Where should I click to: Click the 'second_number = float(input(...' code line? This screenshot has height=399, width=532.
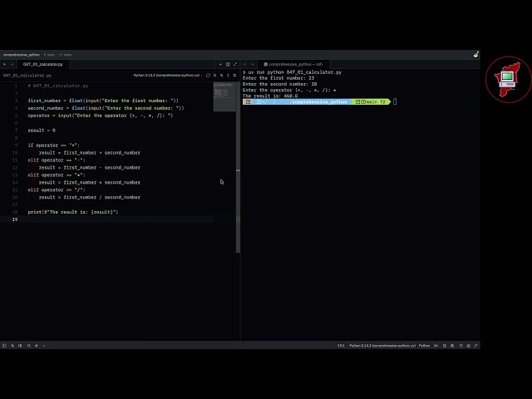tap(106, 108)
